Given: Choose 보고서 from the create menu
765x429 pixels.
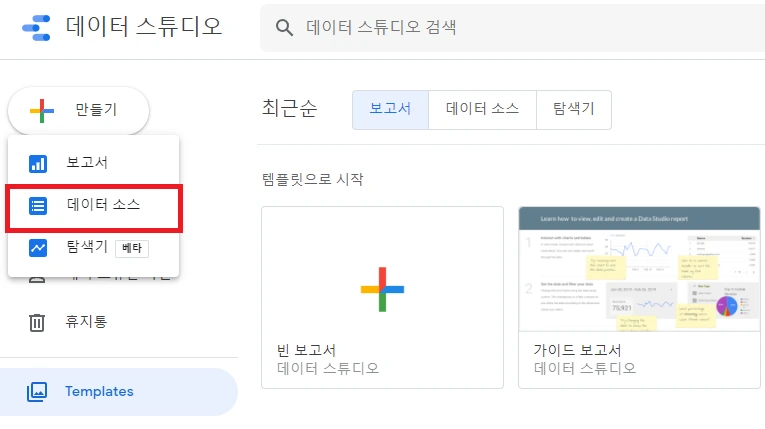Looking at the screenshot, I should pos(94,163).
